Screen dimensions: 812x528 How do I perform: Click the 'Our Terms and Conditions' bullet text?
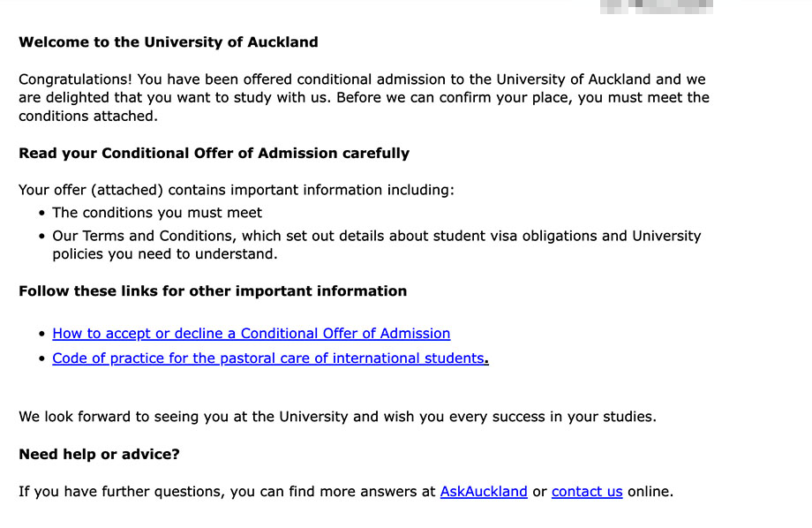pos(376,237)
